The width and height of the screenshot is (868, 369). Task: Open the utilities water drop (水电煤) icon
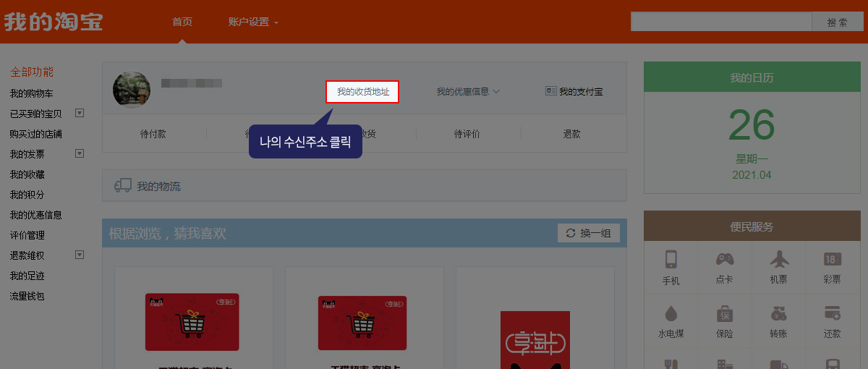click(x=671, y=313)
